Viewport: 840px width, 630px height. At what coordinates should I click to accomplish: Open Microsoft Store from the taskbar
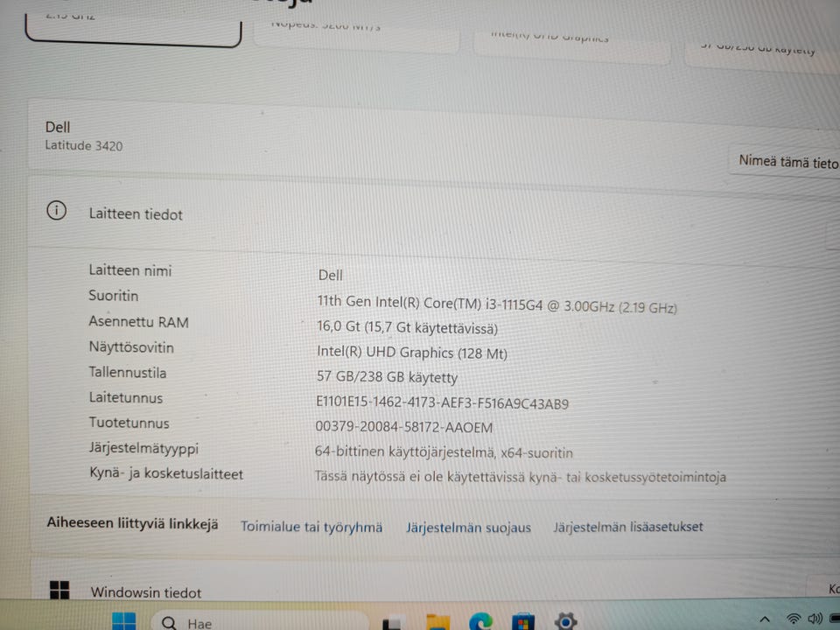click(x=523, y=622)
